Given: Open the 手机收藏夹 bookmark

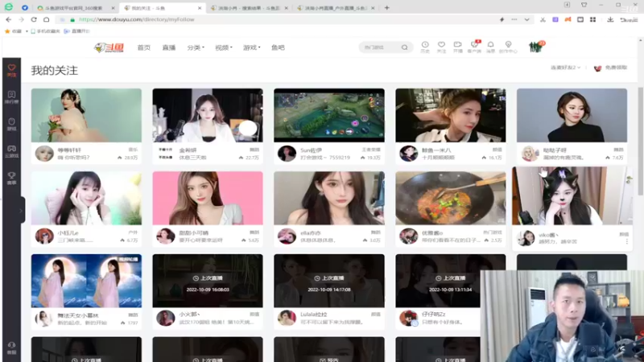Looking at the screenshot, I should click(46, 31).
